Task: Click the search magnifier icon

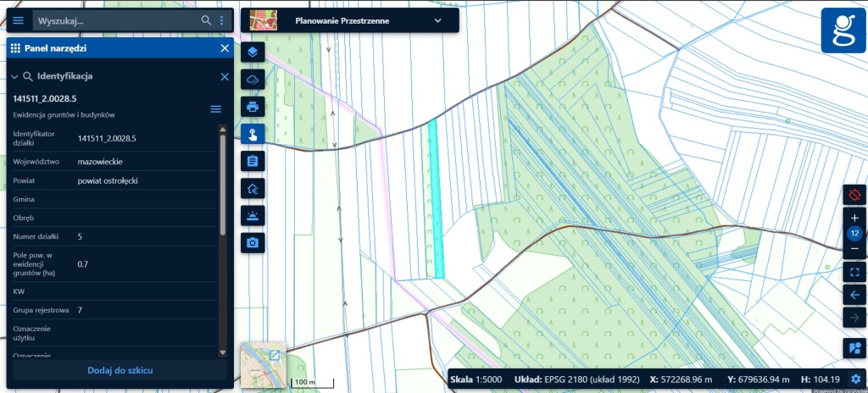Action: click(206, 20)
